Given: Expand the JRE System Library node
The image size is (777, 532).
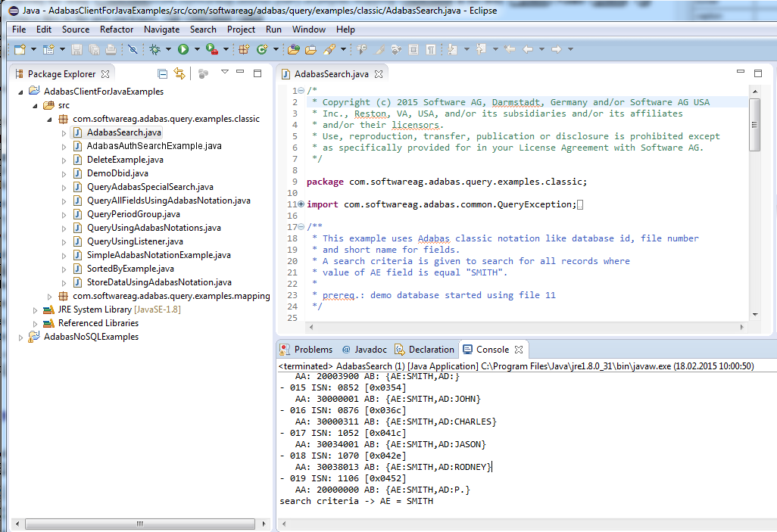Looking at the screenshot, I should (36, 310).
